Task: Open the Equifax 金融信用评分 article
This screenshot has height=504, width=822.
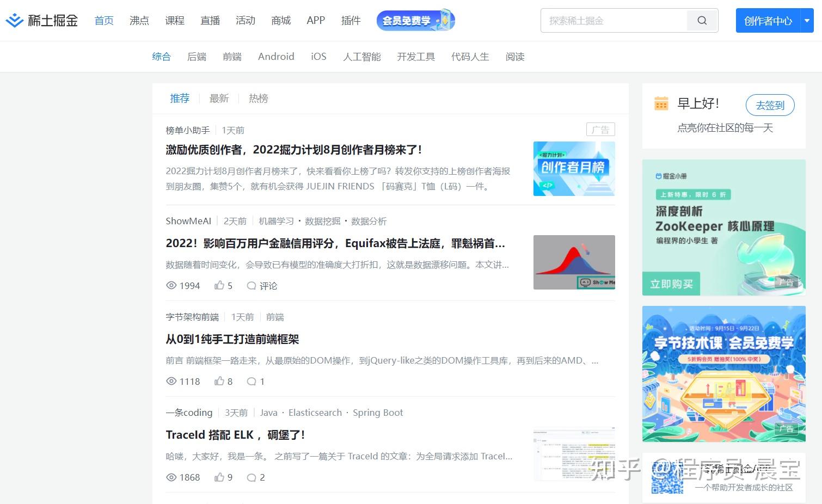Action: [335, 243]
